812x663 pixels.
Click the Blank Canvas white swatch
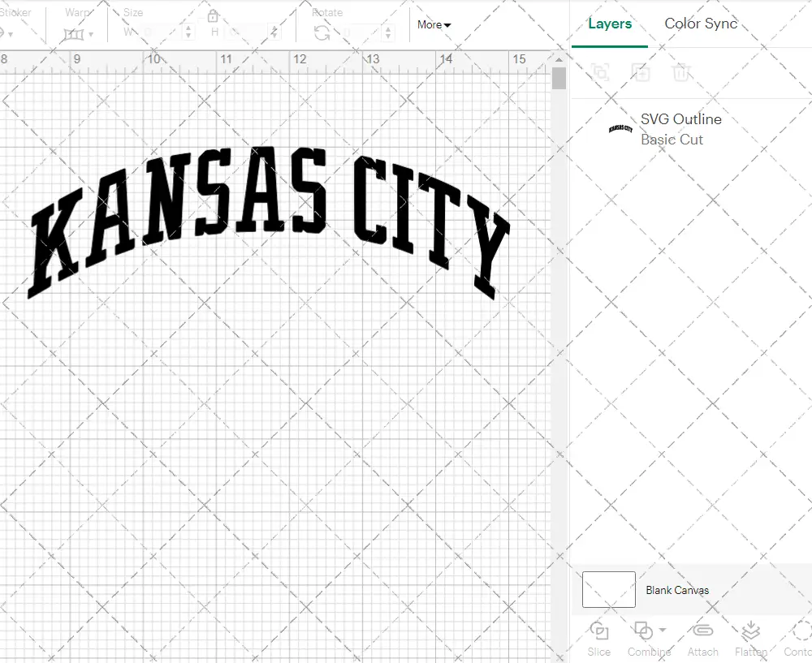tap(609, 590)
